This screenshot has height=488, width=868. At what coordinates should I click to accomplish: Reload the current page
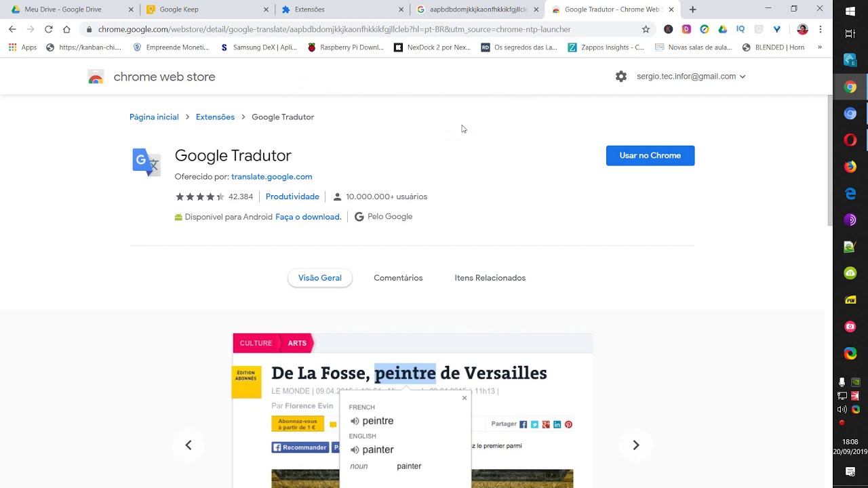point(49,29)
